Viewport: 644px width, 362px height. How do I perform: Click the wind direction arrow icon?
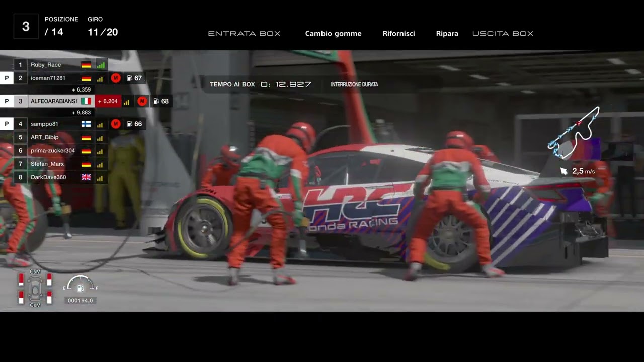(x=564, y=171)
